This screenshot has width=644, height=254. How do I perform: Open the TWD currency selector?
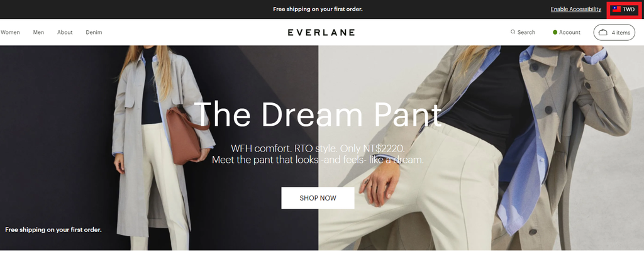(624, 9)
